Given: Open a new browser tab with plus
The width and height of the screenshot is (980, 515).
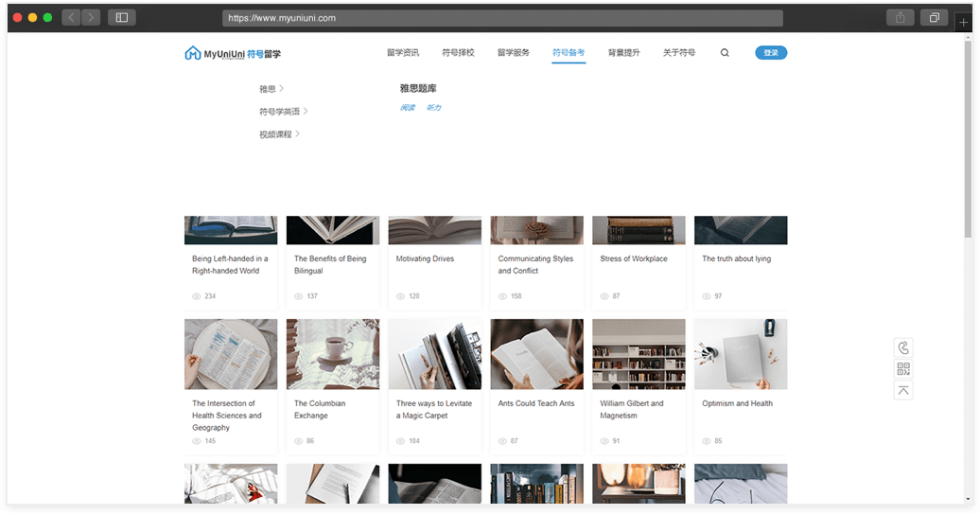Looking at the screenshot, I should [x=964, y=23].
